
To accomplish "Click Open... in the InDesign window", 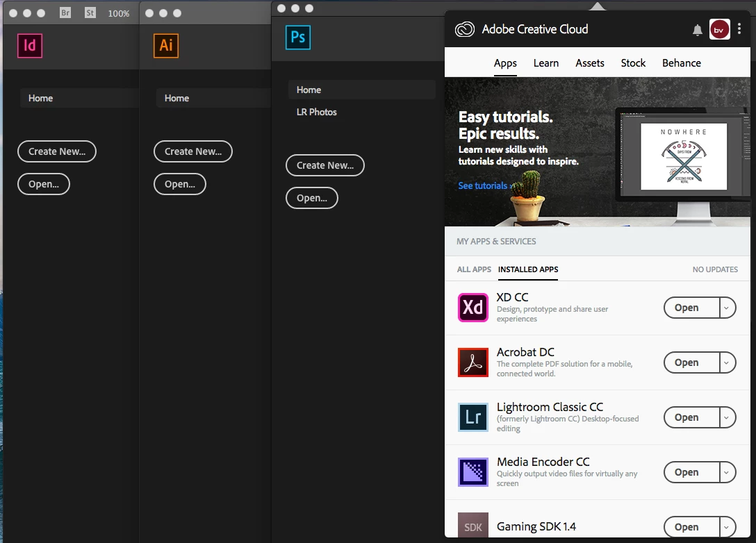I will coord(44,184).
